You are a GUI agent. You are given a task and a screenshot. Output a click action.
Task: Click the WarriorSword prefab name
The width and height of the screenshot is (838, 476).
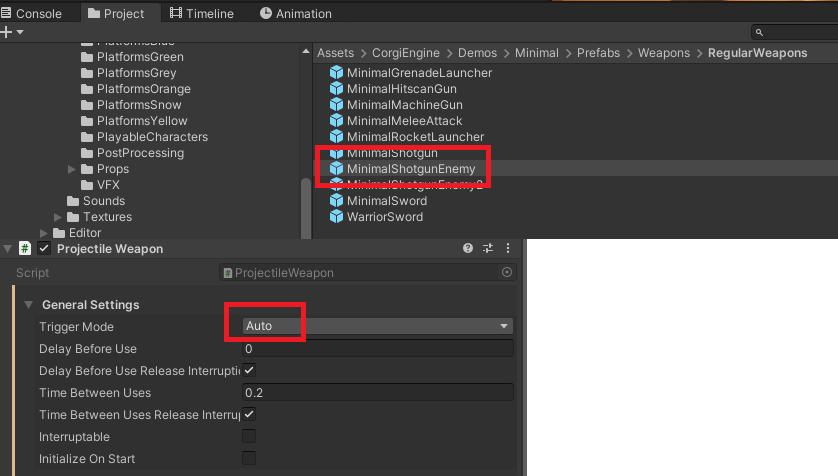(x=385, y=217)
